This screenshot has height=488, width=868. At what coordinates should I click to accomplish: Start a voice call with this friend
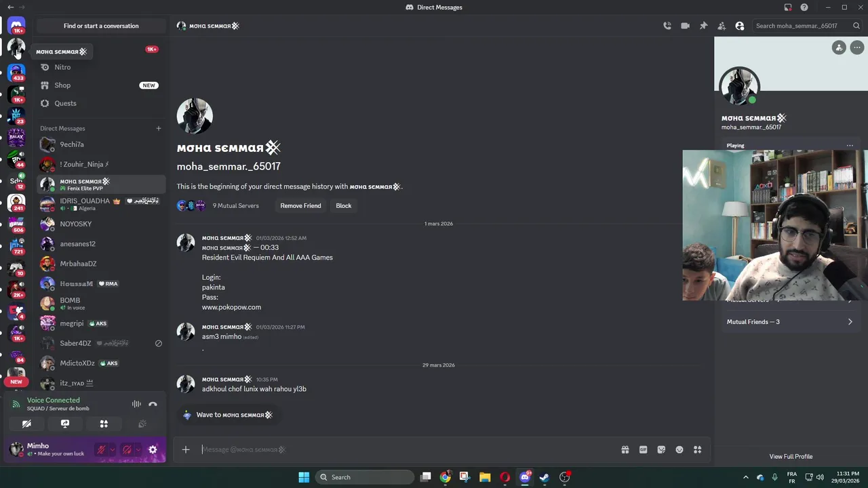(667, 26)
